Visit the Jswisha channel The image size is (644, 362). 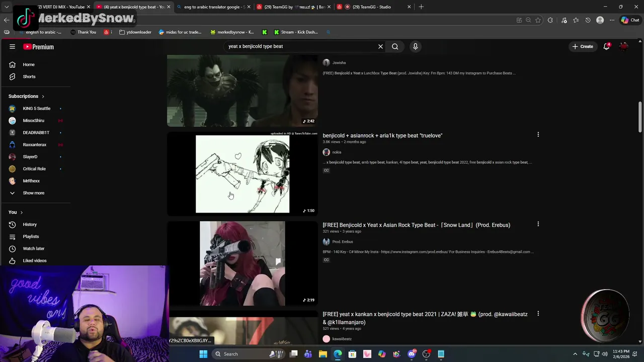tap(339, 63)
